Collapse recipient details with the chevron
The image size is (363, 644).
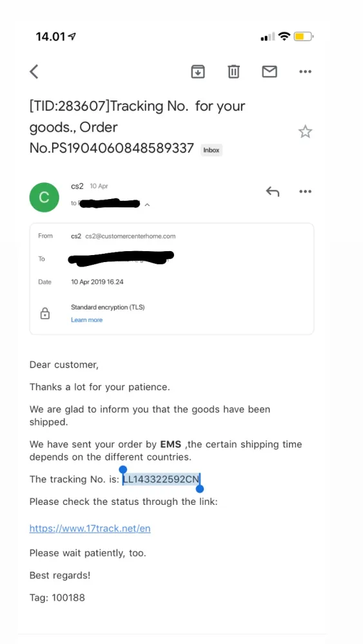coord(147,204)
